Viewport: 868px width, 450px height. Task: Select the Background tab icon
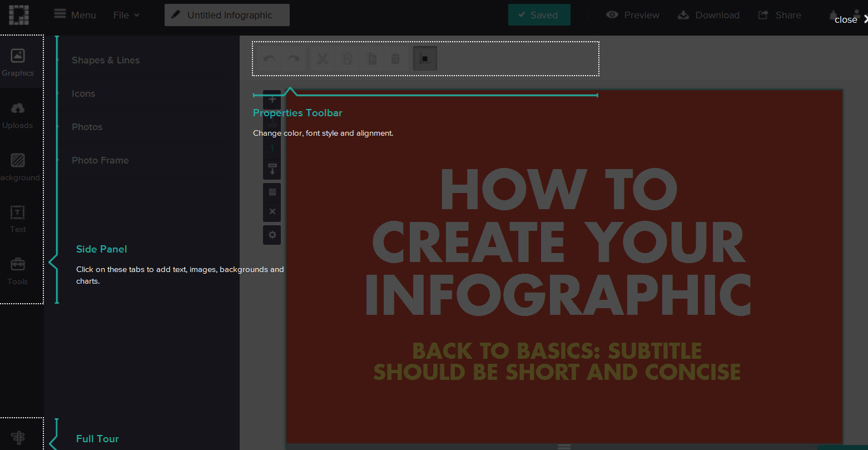coord(18,160)
